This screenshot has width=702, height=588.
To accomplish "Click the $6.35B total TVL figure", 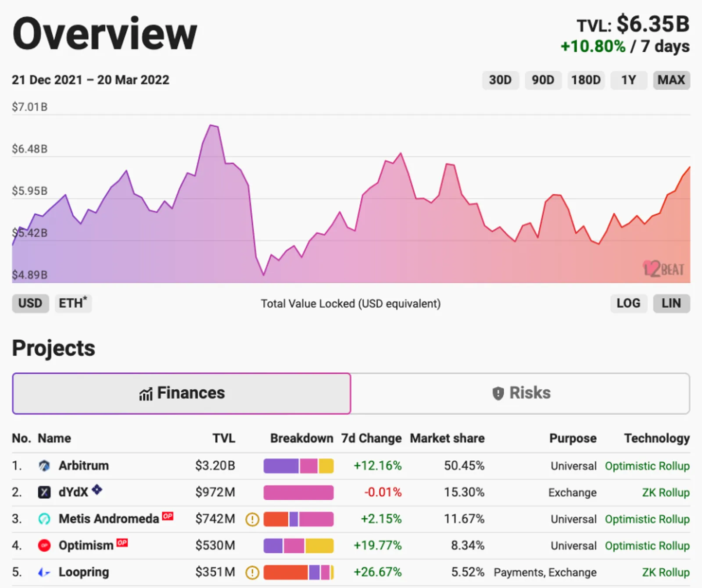I will pyautogui.click(x=653, y=24).
